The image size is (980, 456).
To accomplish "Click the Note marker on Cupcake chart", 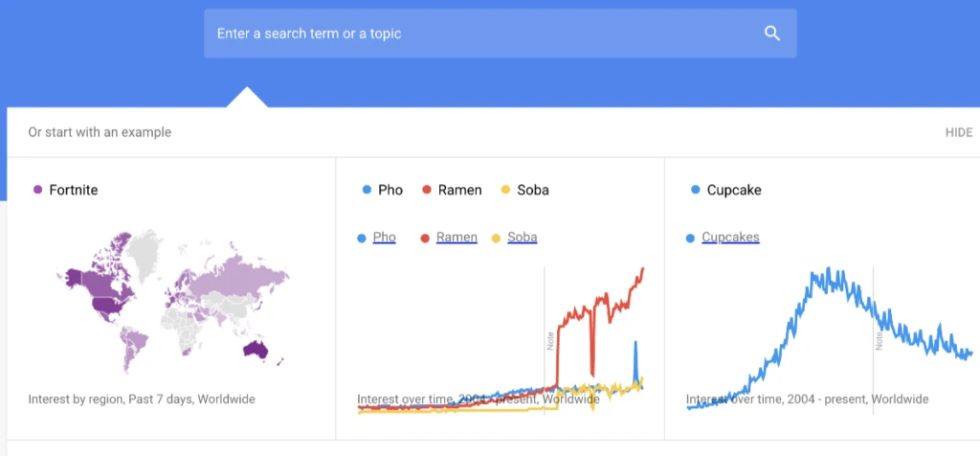I will (x=878, y=340).
